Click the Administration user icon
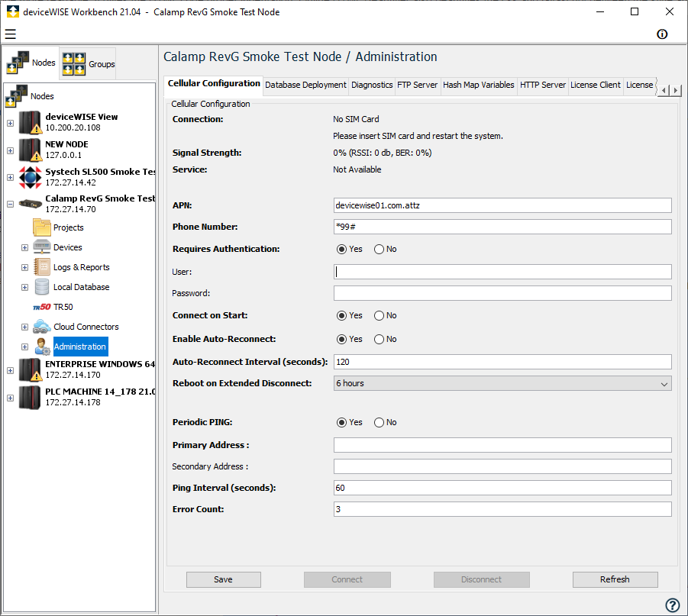This screenshot has height=616, width=688. 43,347
